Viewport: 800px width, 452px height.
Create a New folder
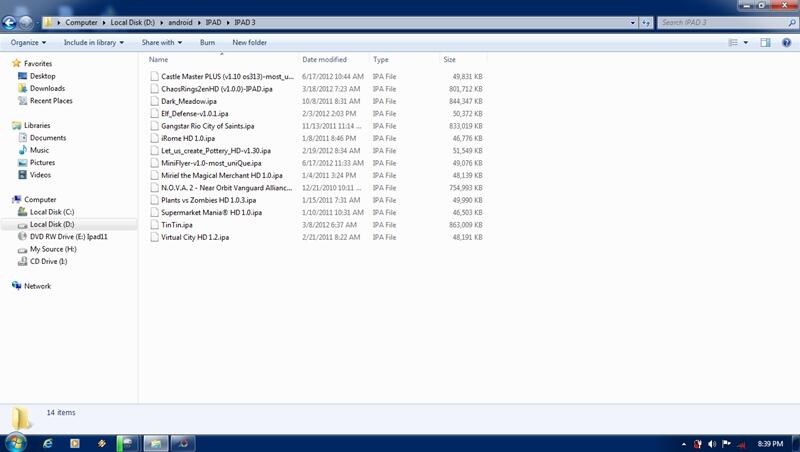tap(249, 42)
